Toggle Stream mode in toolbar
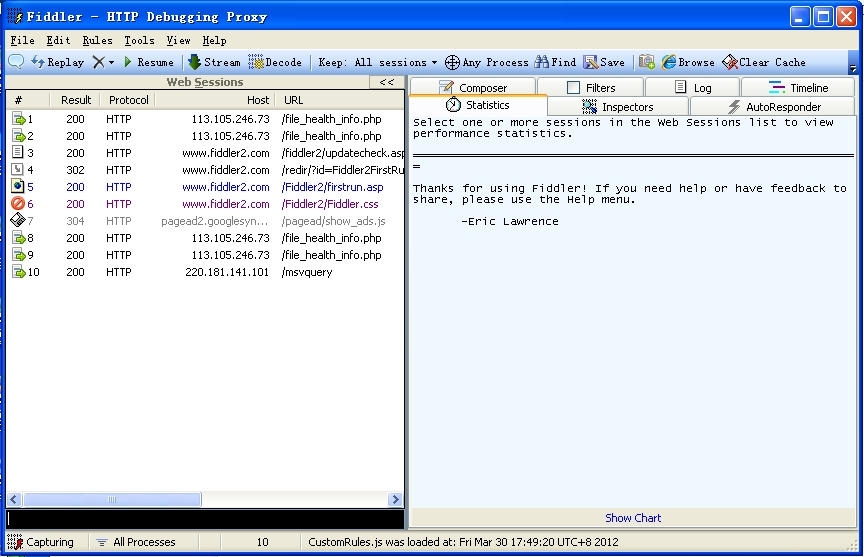 click(x=214, y=62)
